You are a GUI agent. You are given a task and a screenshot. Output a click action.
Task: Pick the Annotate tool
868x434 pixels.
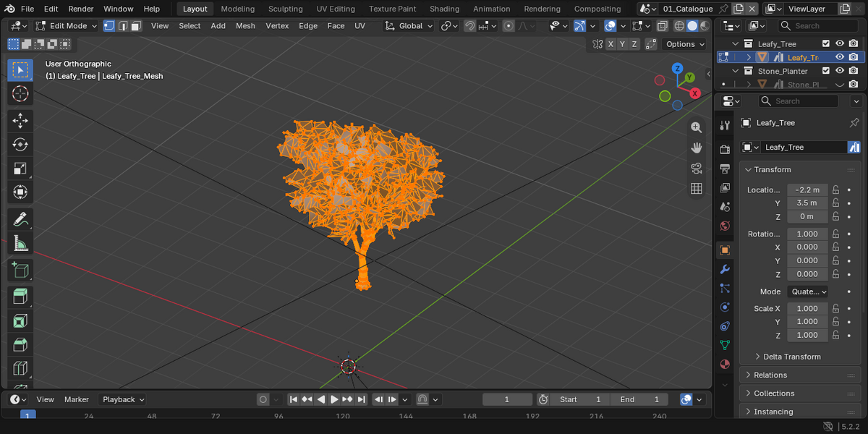(x=20, y=219)
